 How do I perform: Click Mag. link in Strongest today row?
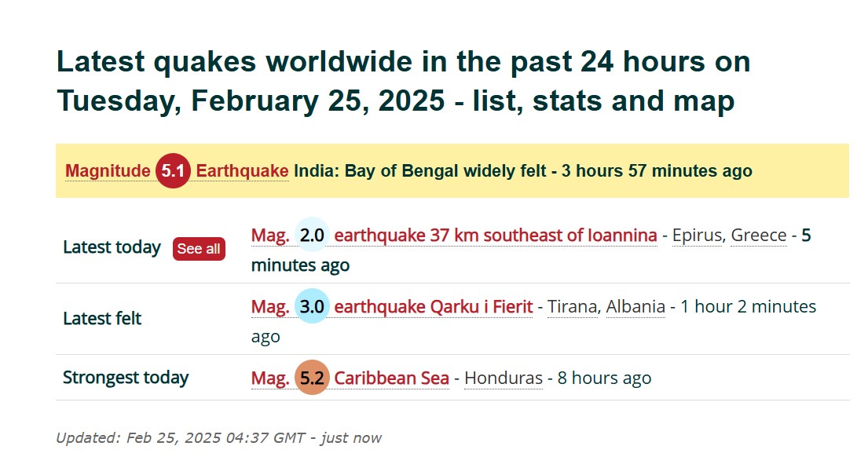point(270,378)
